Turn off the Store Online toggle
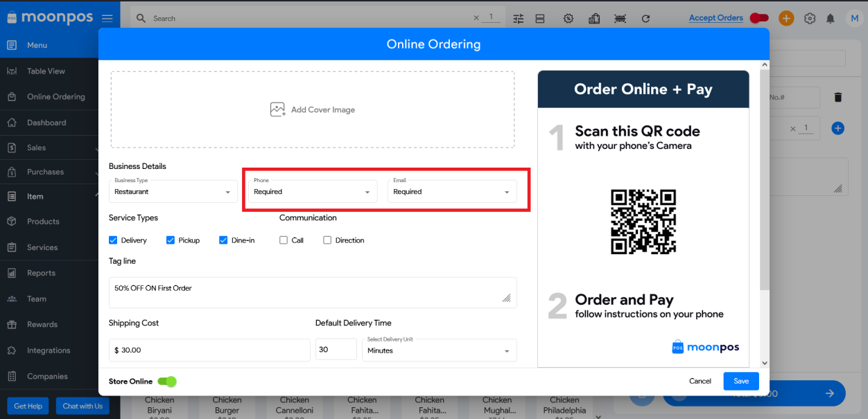Screen dimensions: 868x419 [167, 381]
